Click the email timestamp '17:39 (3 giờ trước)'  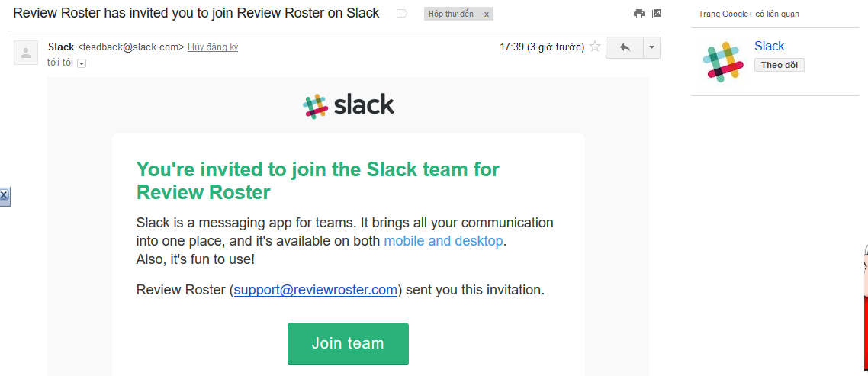542,47
